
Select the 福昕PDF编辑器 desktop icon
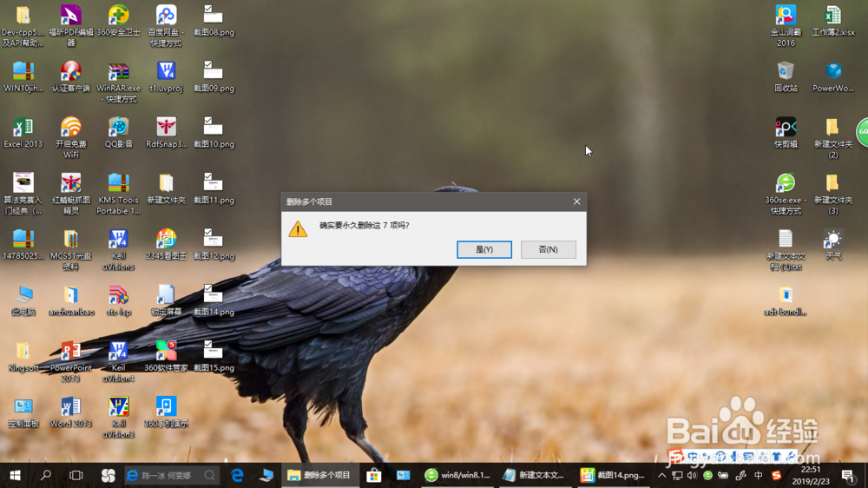point(71,25)
